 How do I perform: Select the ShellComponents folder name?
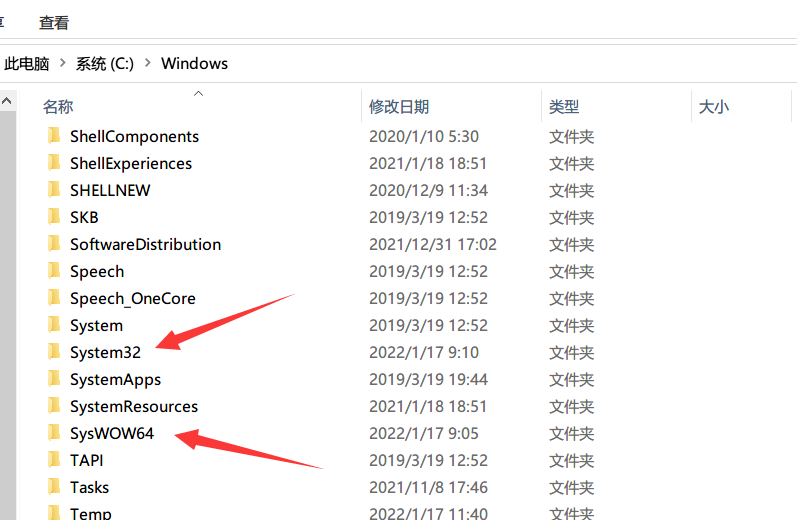[x=134, y=136]
